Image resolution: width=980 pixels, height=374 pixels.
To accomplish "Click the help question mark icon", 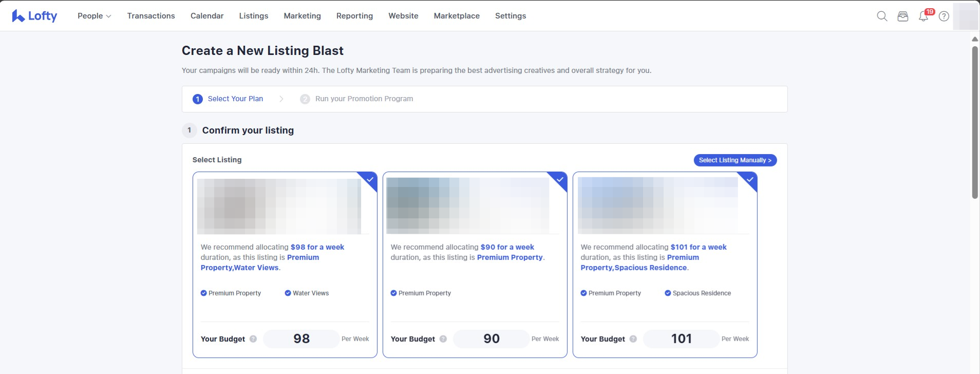I will 944,16.
